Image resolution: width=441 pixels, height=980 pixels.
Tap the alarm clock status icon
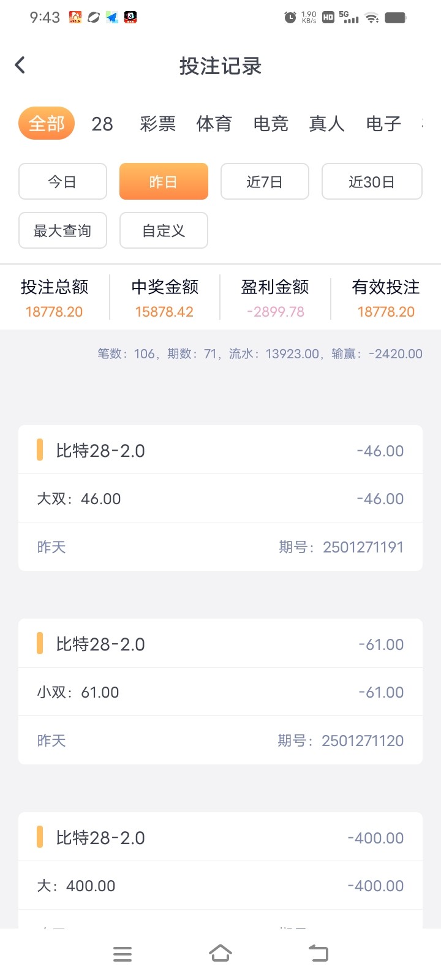click(290, 18)
